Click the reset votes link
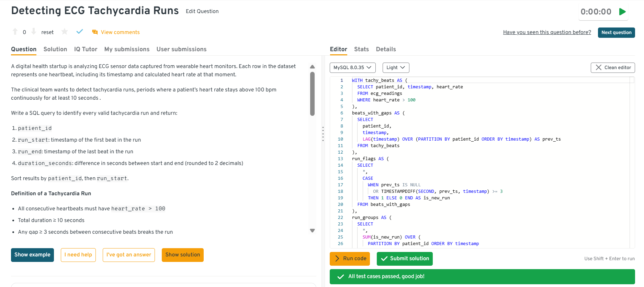The height and width of the screenshot is (287, 644). click(x=47, y=32)
